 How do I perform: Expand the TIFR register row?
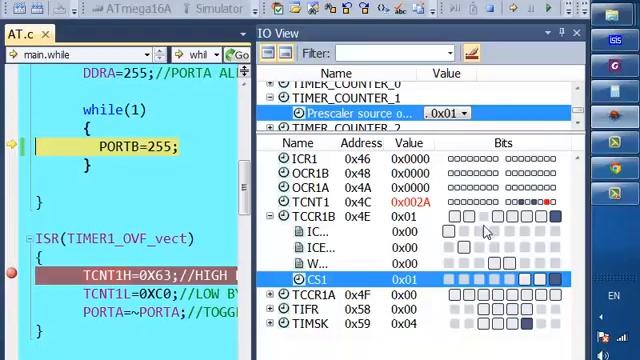270,309
